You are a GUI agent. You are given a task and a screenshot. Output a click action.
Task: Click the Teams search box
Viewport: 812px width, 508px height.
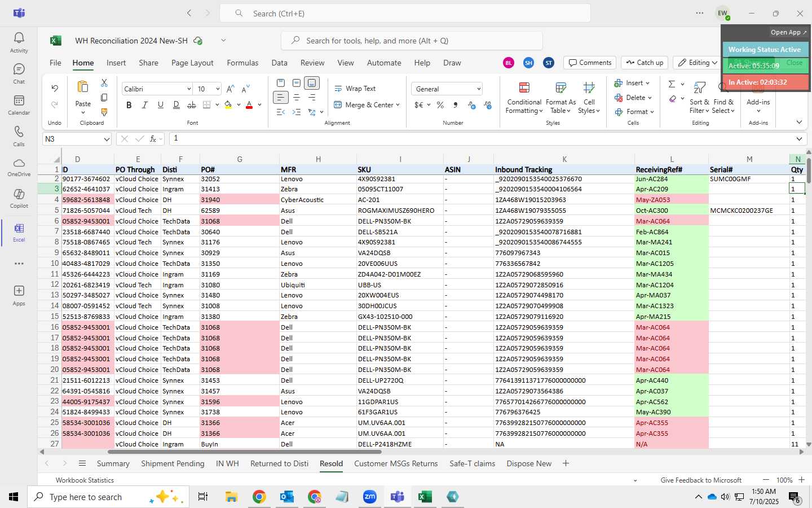pos(405,14)
